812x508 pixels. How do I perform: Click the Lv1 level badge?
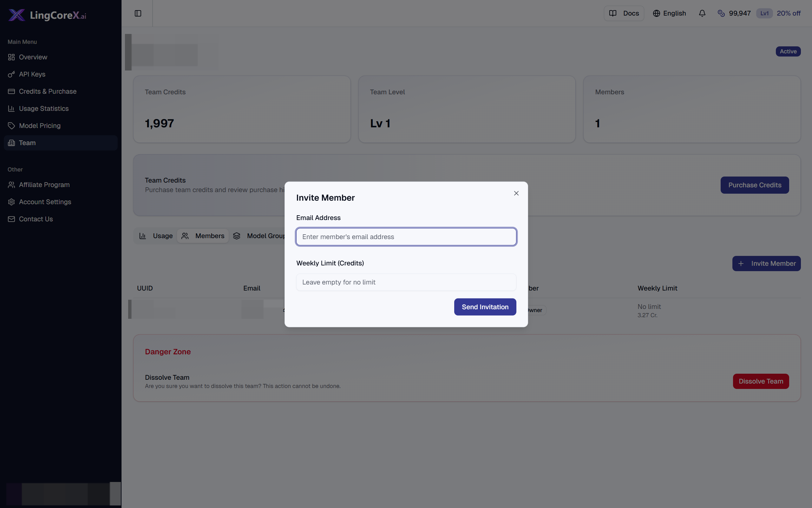click(x=764, y=13)
